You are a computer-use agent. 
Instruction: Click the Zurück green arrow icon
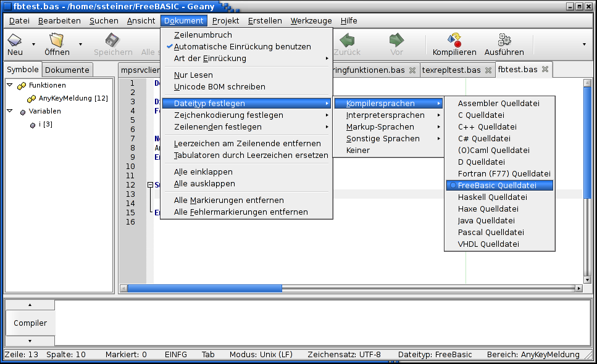pyautogui.click(x=347, y=39)
